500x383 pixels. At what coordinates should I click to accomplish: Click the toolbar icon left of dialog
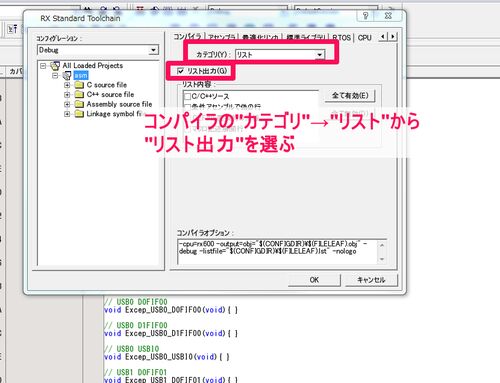(x=13, y=29)
